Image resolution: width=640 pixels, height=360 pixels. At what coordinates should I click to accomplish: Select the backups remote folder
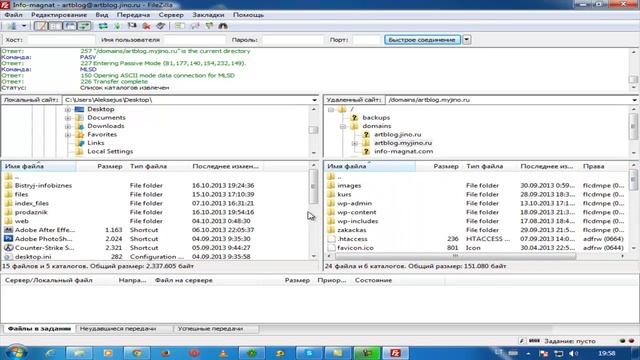coord(376,118)
